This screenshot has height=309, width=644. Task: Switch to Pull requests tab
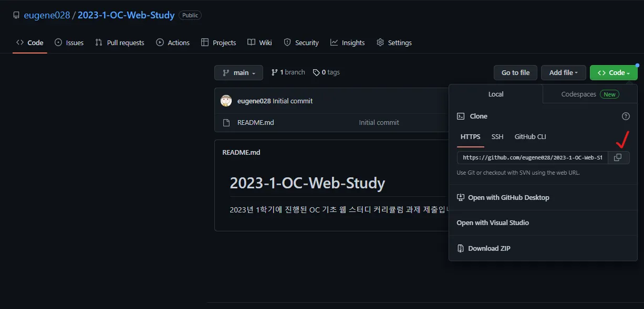(120, 42)
